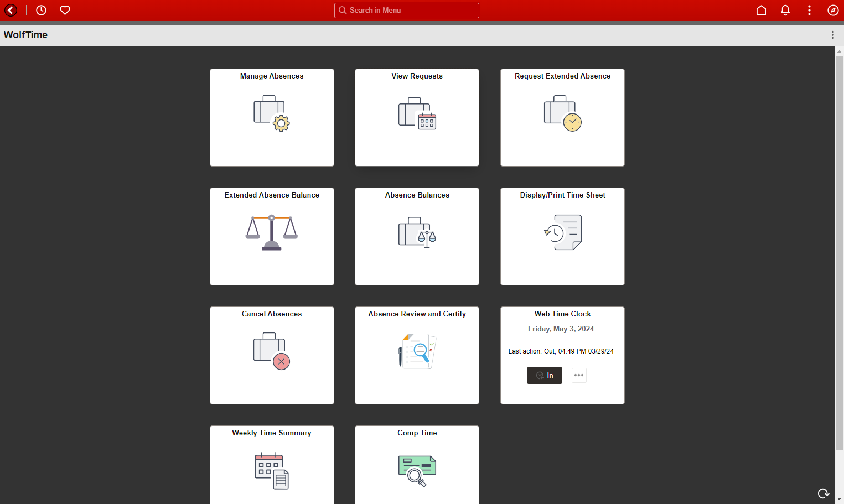Click Request Extended Absence title
This screenshot has width=844, height=504.
[563, 76]
